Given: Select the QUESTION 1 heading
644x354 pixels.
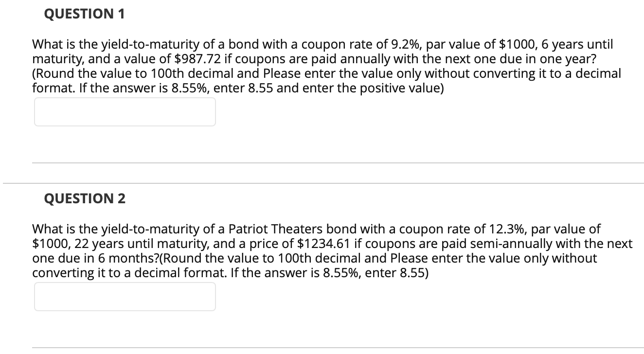Looking at the screenshot, I should [84, 14].
